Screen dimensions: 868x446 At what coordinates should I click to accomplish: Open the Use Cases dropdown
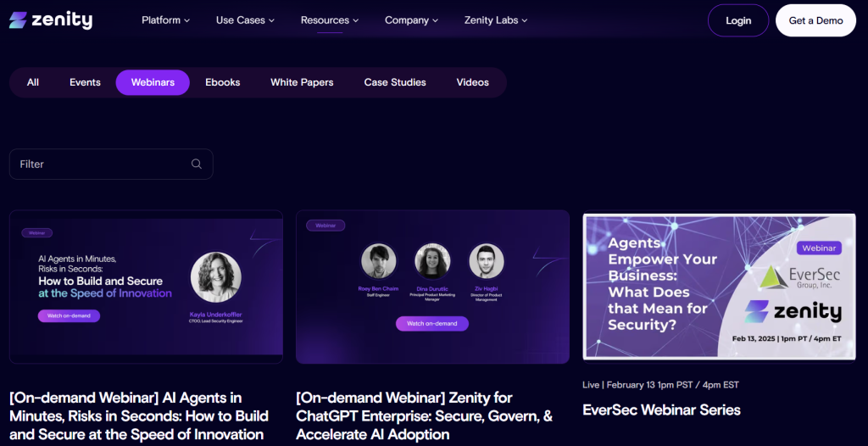click(246, 20)
